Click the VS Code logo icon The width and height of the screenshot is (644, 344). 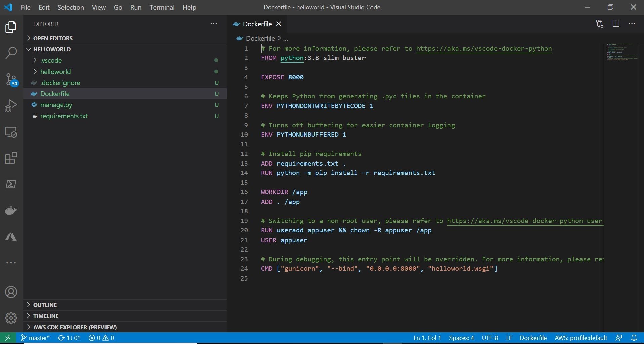point(8,7)
